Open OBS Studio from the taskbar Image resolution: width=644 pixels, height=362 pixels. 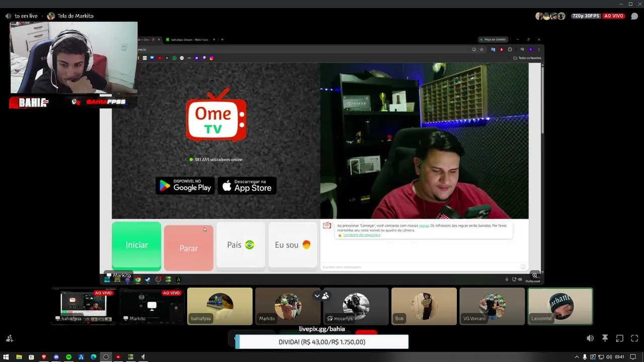106,357
